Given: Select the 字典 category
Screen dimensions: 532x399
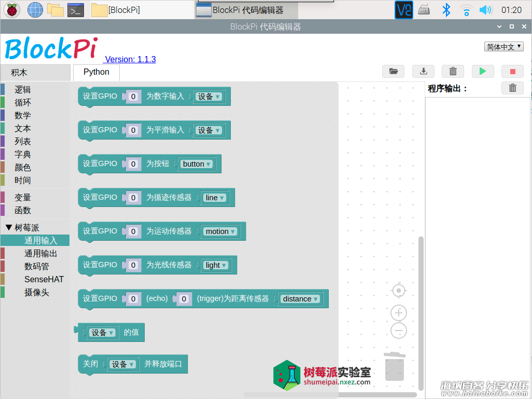Looking at the screenshot, I should coord(35,154).
